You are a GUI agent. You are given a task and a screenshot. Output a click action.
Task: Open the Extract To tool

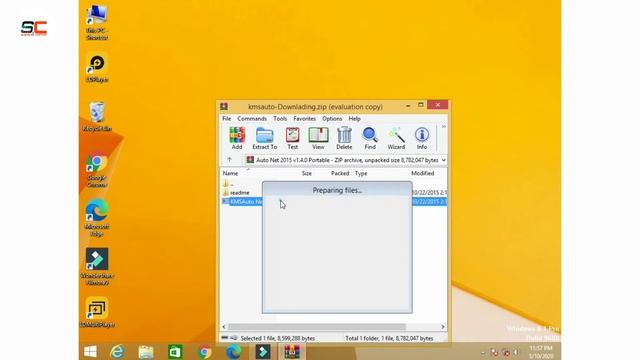click(264, 138)
